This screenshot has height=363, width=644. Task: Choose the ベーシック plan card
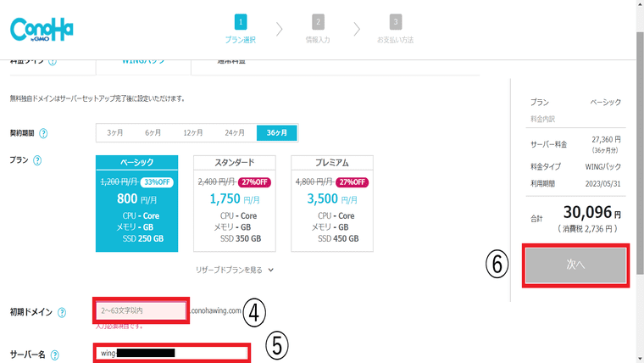136,204
